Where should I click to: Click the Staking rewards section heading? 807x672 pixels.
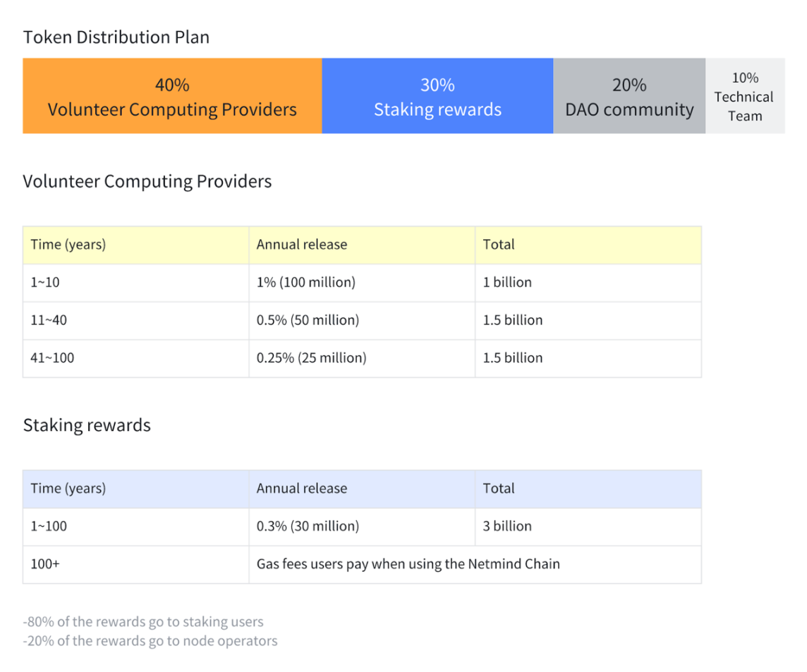point(87,425)
